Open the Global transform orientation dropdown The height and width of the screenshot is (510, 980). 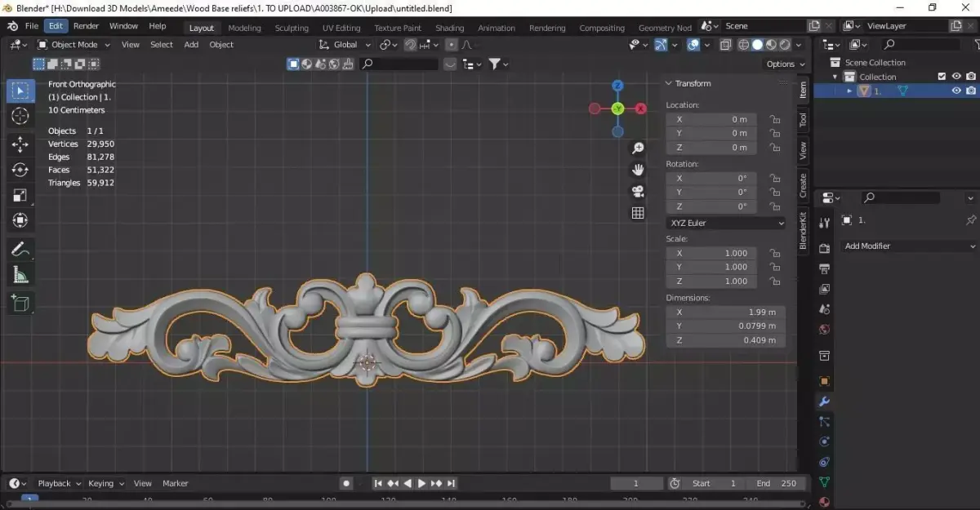345,45
